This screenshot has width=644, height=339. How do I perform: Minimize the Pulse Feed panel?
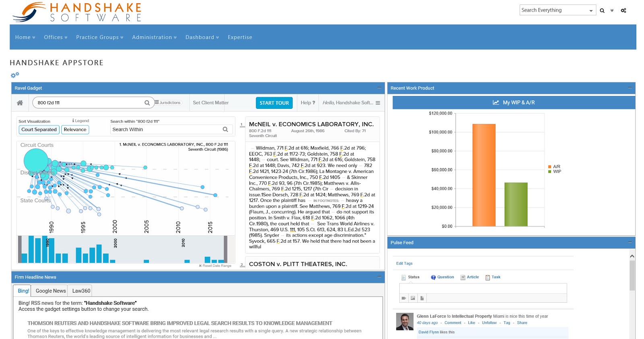(x=630, y=242)
